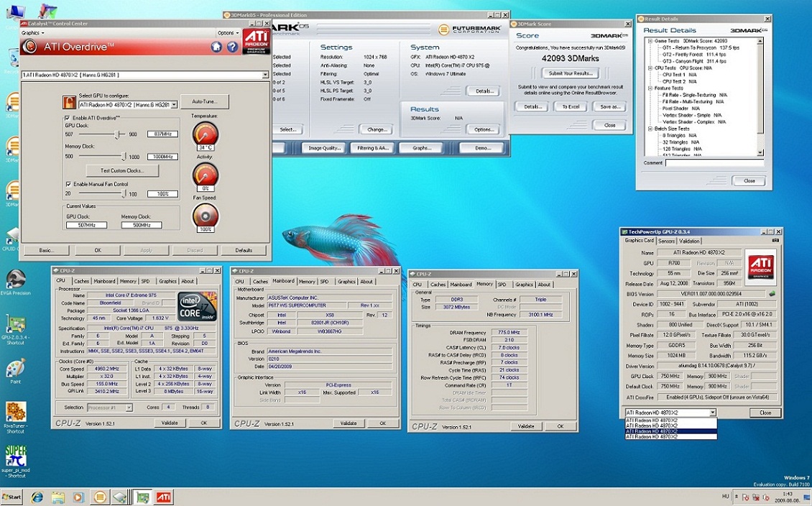
Task: Switch to the Sensors tab in GPU-Z
Action: tap(666, 241)
